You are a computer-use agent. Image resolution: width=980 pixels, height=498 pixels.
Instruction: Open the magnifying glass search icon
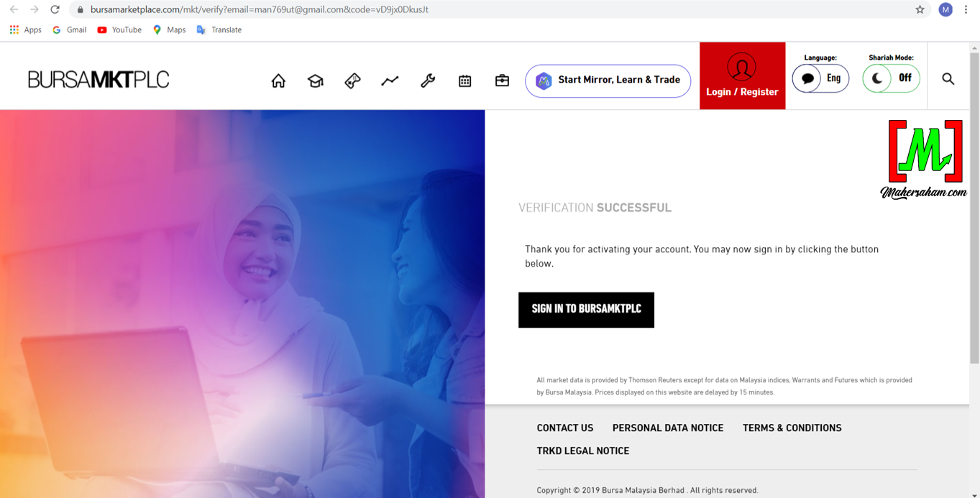948,78
